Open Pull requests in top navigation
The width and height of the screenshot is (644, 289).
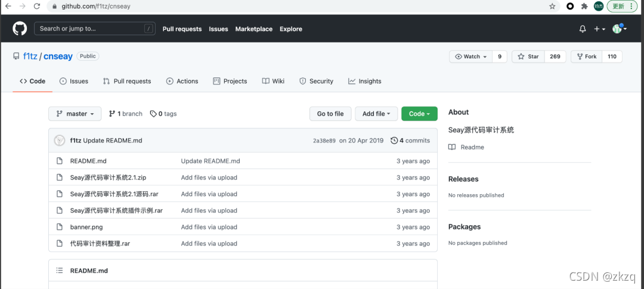(182, 29)
